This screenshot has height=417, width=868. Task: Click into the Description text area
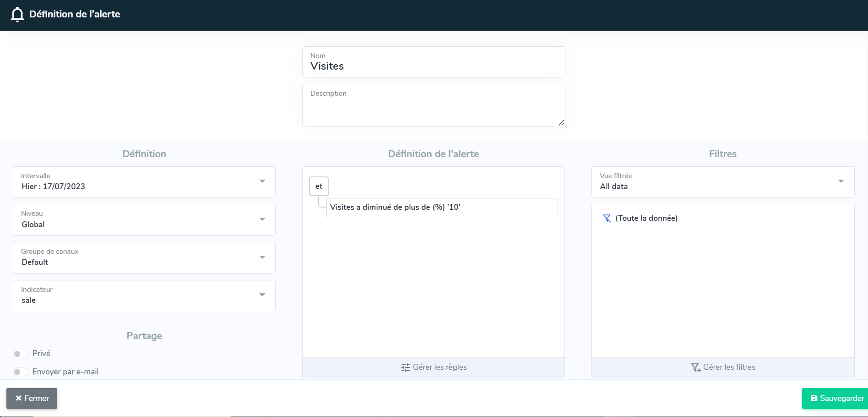click(x=434, y=105)
